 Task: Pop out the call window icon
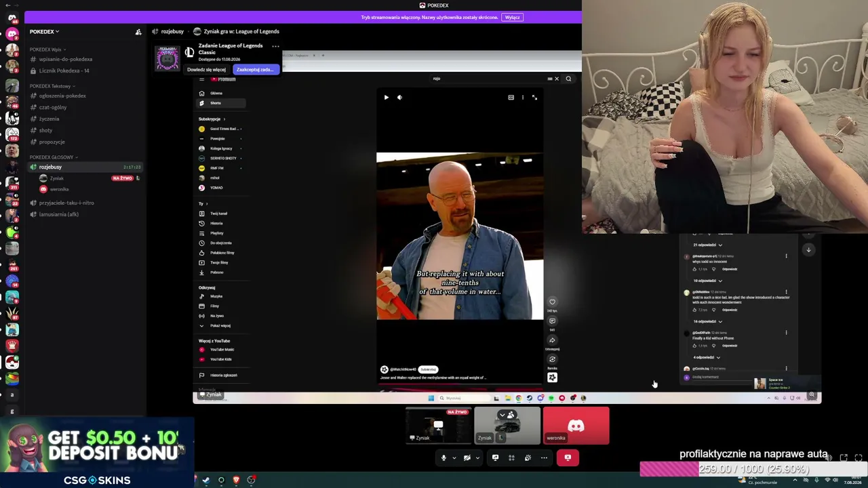tap(844, 458)
